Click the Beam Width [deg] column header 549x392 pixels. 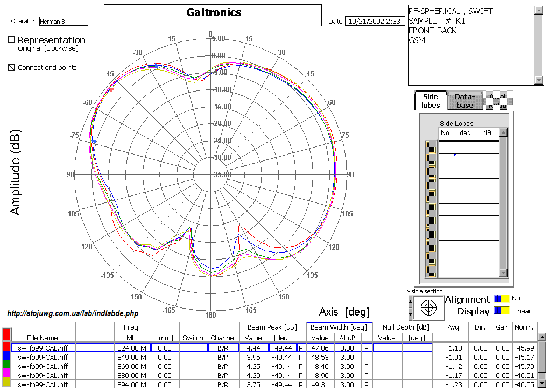pos(339,327)
